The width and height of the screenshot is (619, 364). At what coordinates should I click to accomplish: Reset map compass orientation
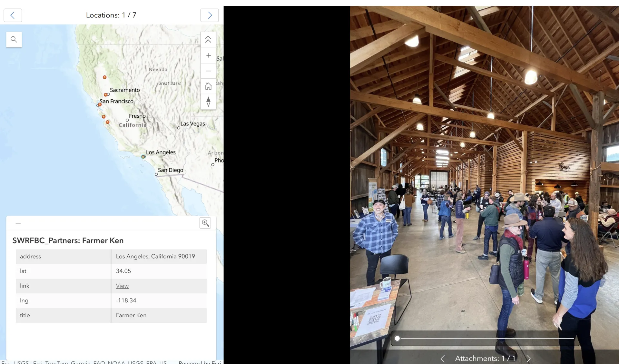208,102
